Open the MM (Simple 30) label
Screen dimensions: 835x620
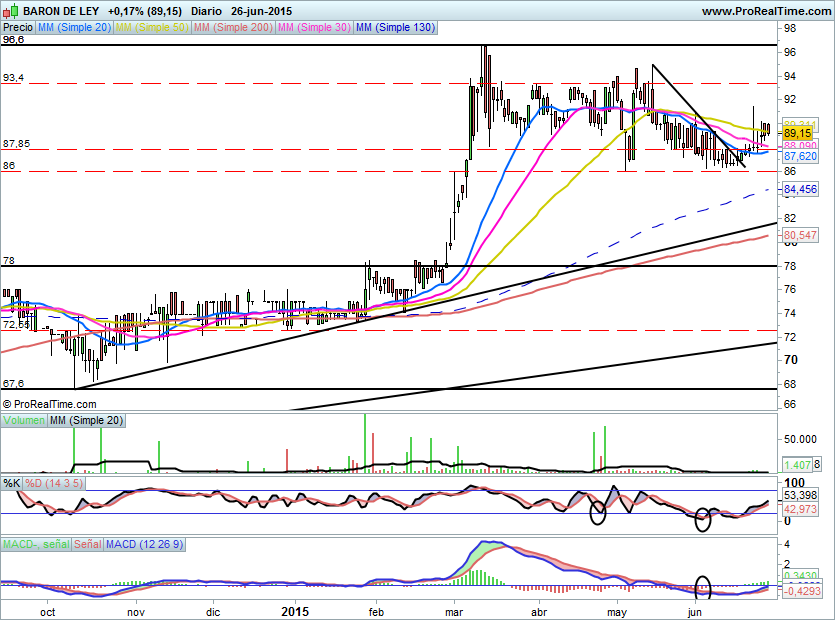(314, 28)
